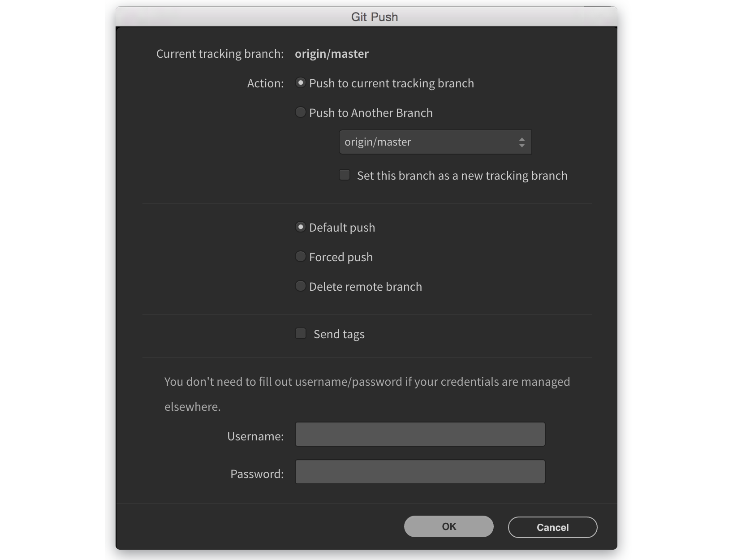Click the Git Push dialog title bar
The height and width of the screenshot is (560, 737).
click(x=375, y=17)
